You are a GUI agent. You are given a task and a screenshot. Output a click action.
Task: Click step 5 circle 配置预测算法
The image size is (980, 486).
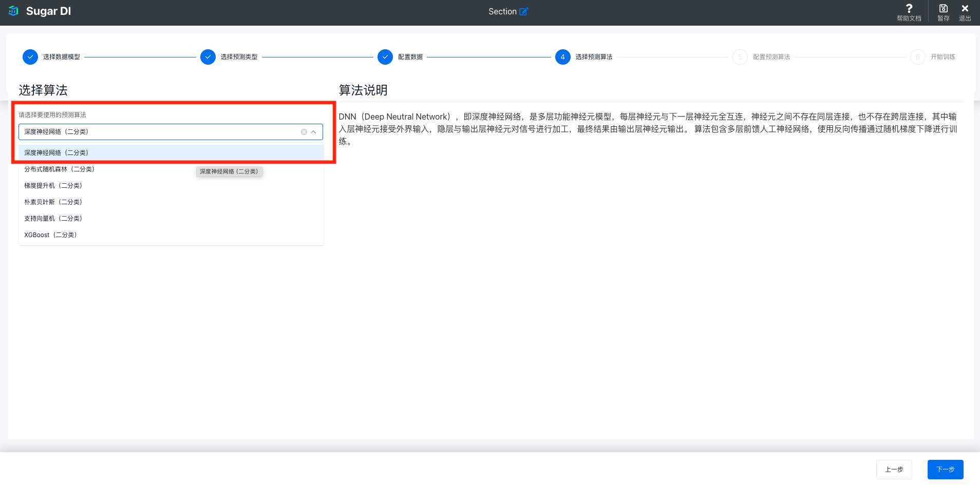click(x=740, y=57)
